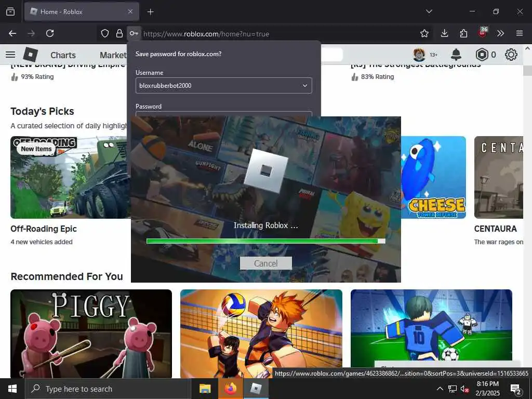Go back to the previous page
The height and width of the screenshot is (399, 532).
click(x=12, y=33)
